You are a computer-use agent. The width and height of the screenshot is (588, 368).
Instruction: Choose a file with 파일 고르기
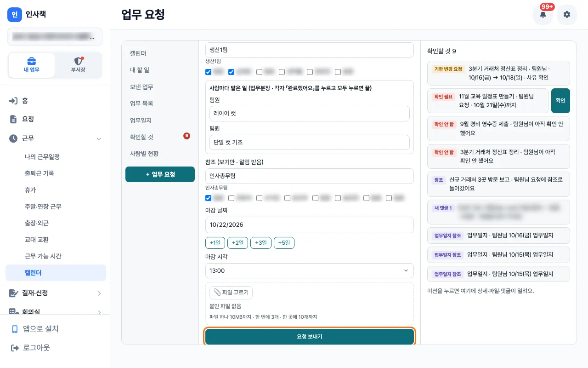[231, 293]
